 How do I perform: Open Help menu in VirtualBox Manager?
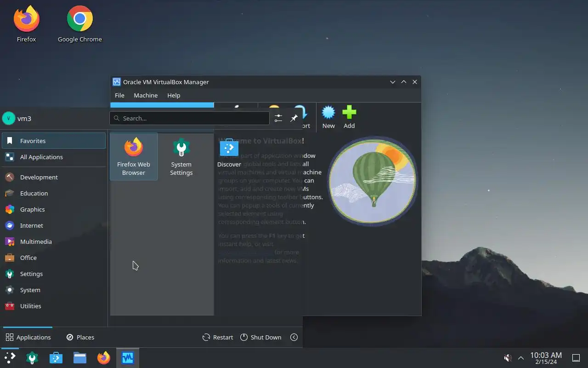(x=174, y=95)
